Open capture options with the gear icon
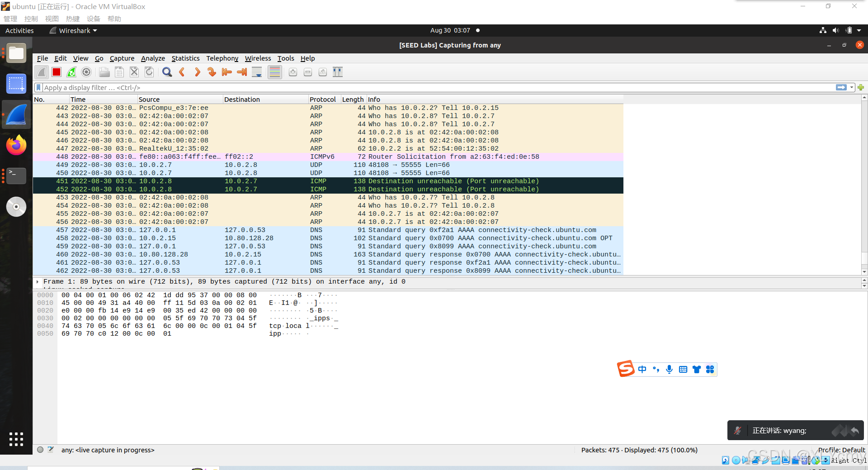The image size is (868, 470). [x=86, y=72]
